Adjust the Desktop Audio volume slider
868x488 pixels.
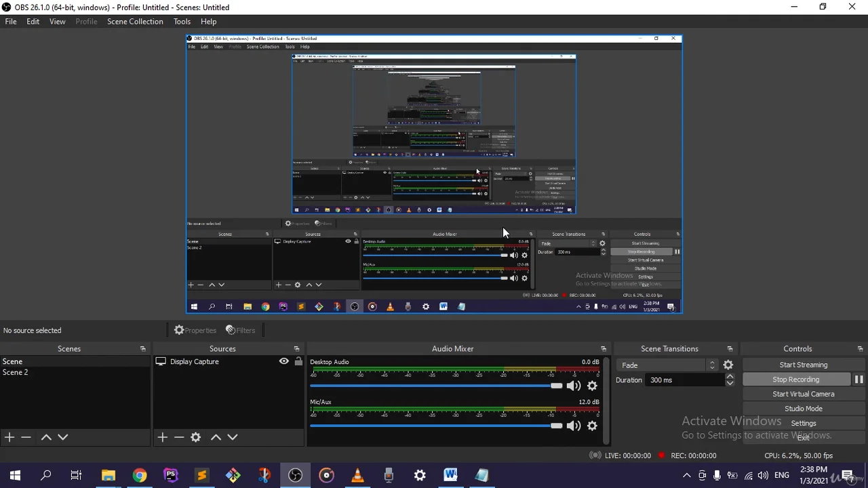click(436, 386)
